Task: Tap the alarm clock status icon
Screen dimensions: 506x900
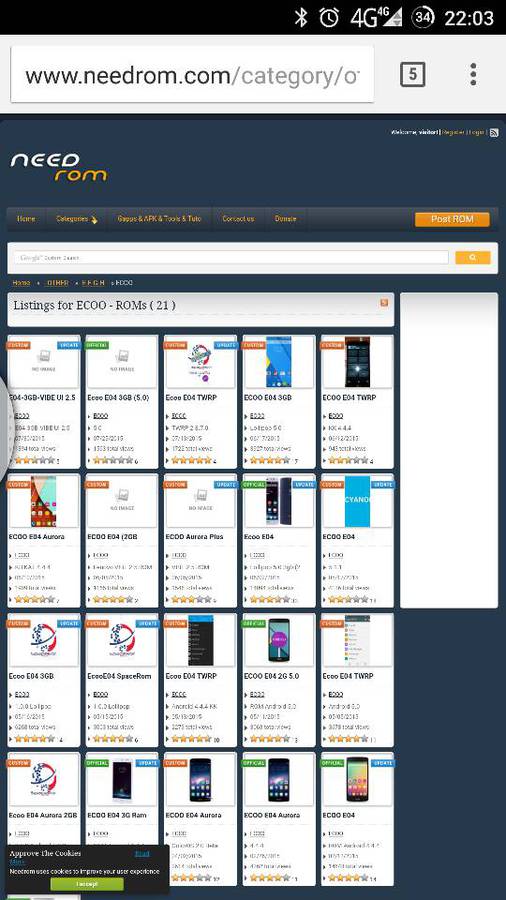Action: click(x=329, y=17)
